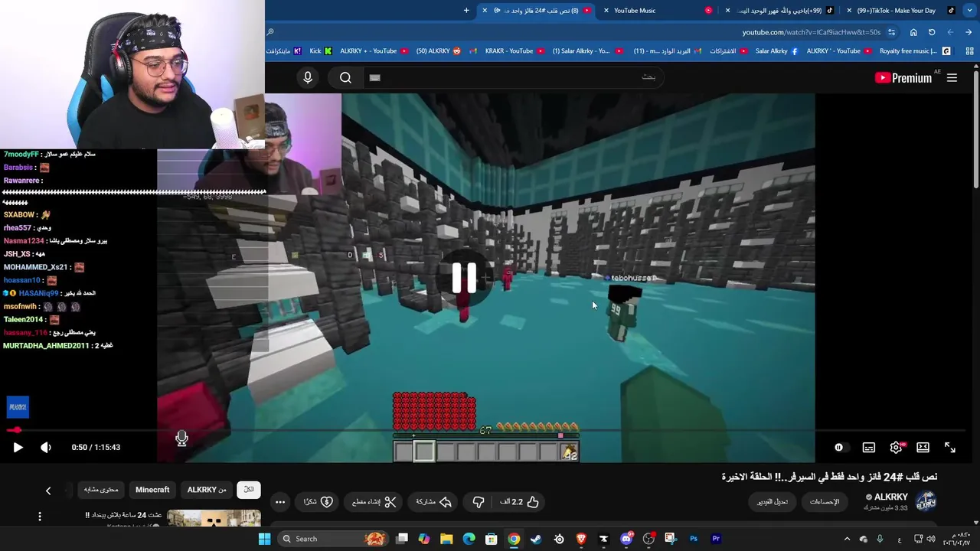
Task: Select the Minecraft filter chip
Action: pyautogui.click(x=152, y=490)
